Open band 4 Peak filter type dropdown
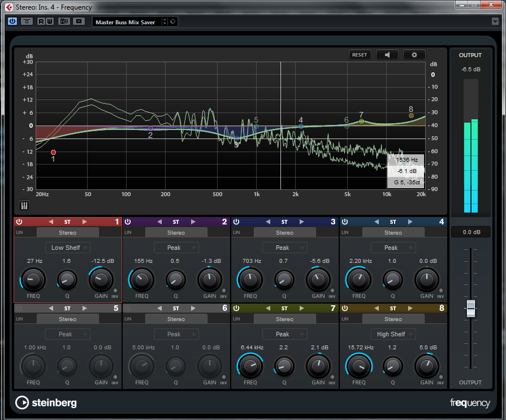The width and height of the screenshot is (506, 420). pyautogui.click(x=393, y=248)
